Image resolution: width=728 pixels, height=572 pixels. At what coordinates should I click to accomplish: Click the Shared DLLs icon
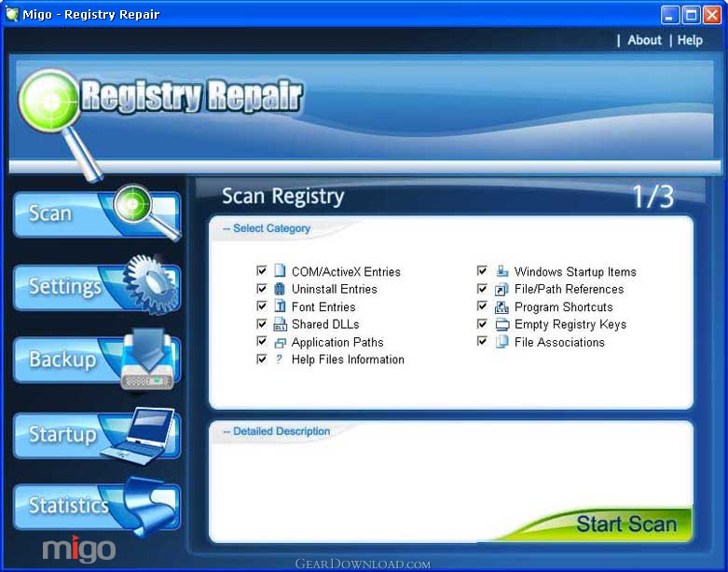click(280, 324)
